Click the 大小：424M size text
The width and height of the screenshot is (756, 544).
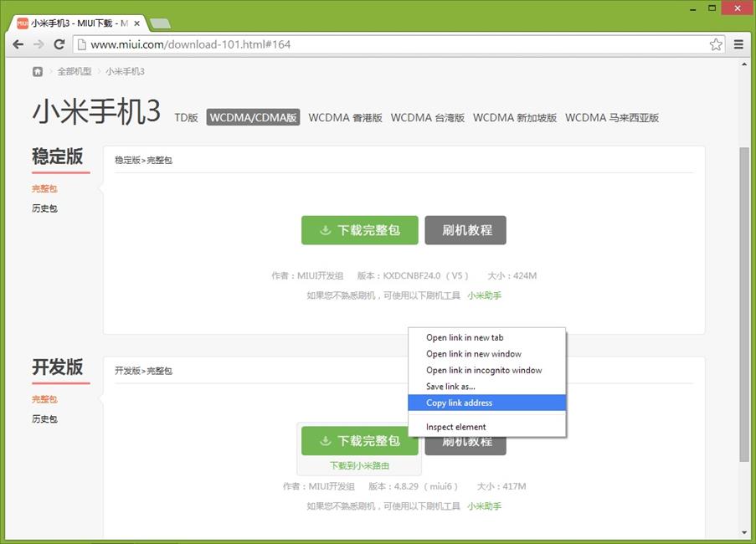(x=512, y=275)
